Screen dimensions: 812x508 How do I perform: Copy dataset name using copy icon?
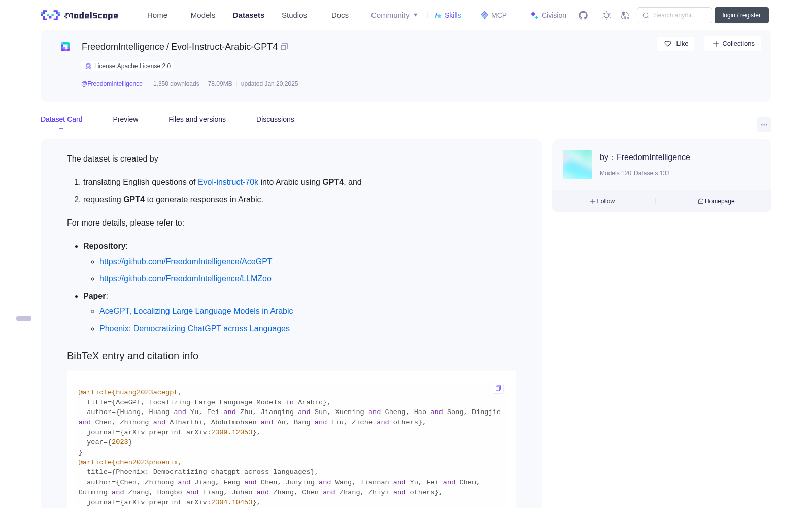coord(284,47)
